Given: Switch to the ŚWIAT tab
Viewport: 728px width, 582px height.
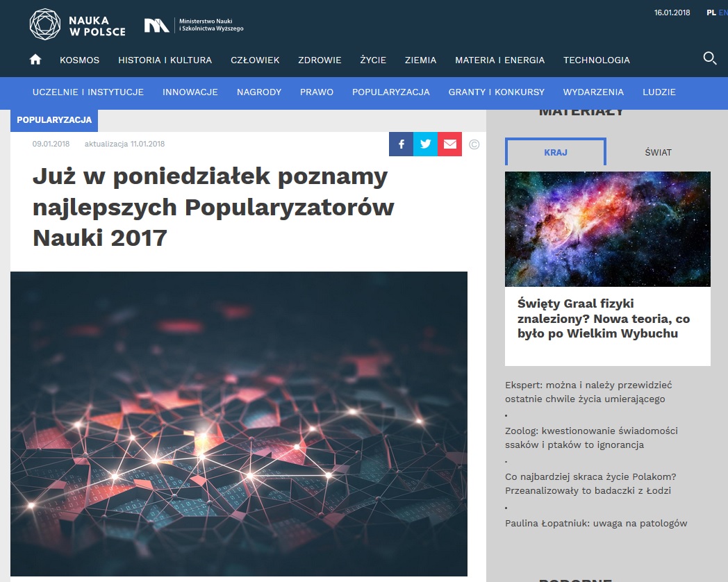Looking at the screenshot, I should coord(658,152).
